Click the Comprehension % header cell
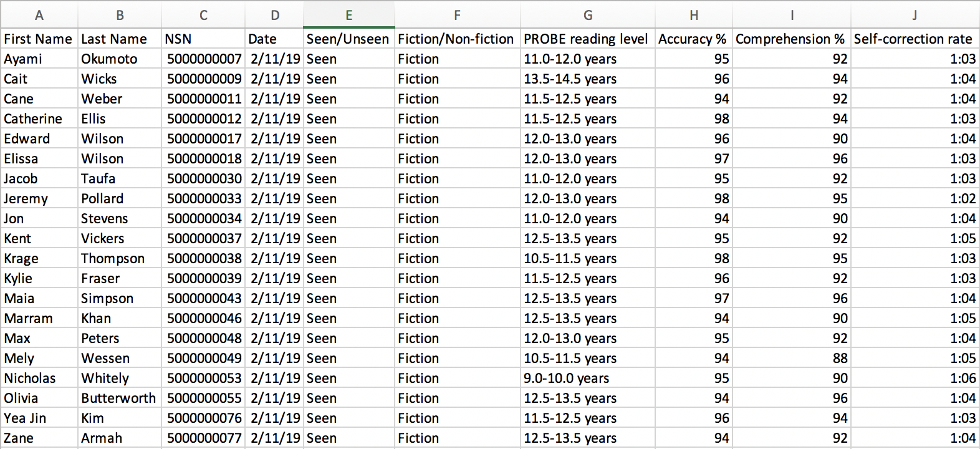This screenshot has height=449, width=980. 790,39
